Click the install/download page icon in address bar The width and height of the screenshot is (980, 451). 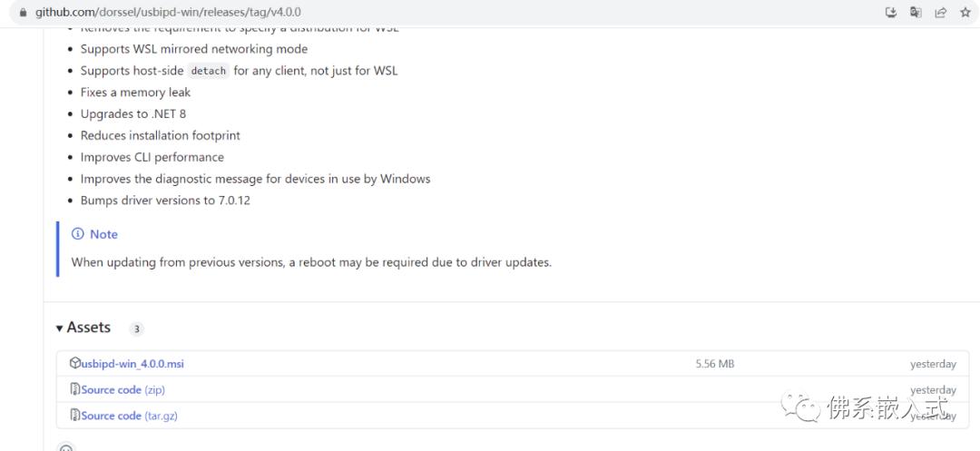tap(891, 13)
